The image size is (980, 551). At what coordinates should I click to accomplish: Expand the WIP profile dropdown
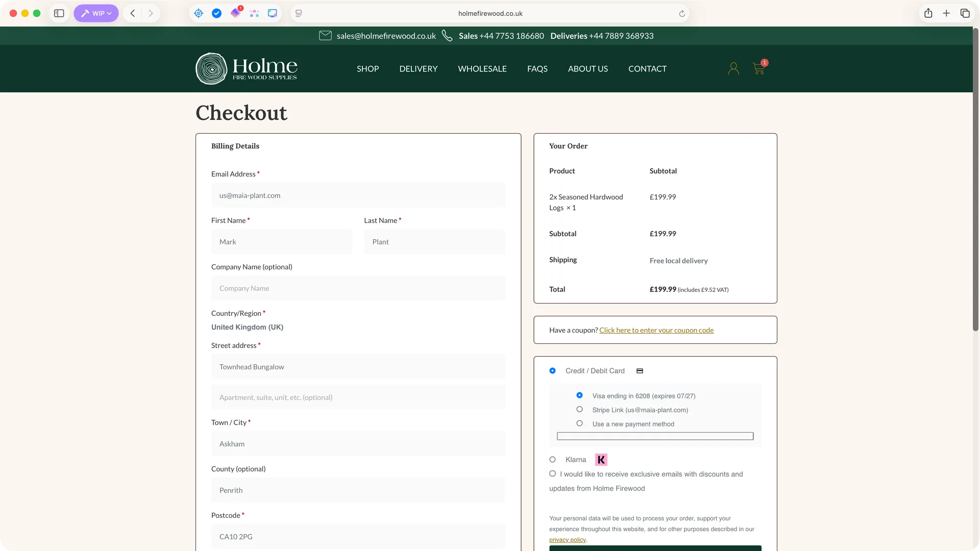96,13
